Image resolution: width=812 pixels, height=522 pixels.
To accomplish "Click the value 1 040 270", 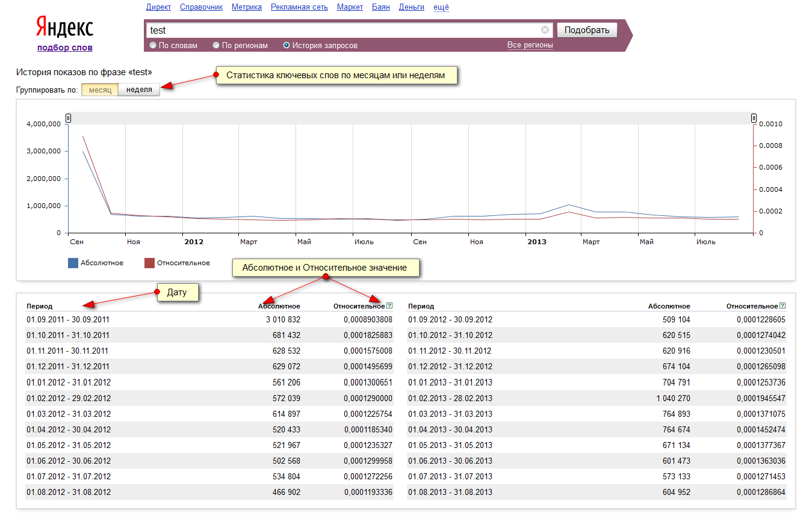I will click(673, 398).
